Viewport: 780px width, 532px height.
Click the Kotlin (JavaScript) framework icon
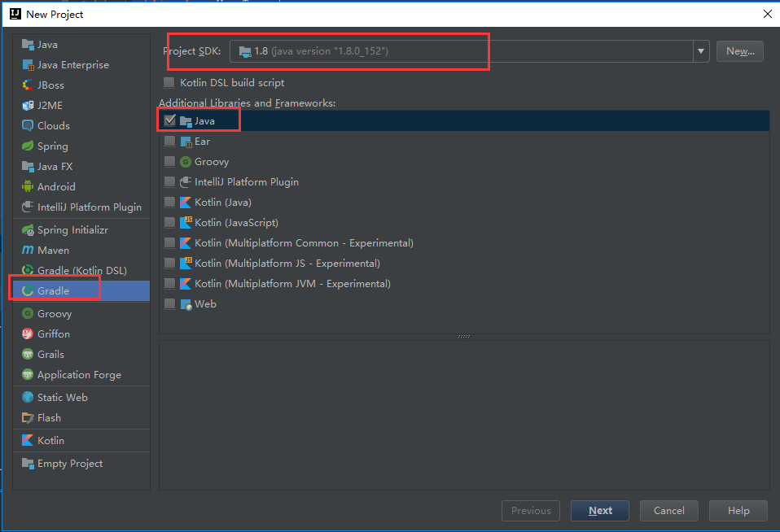point(186,222)
